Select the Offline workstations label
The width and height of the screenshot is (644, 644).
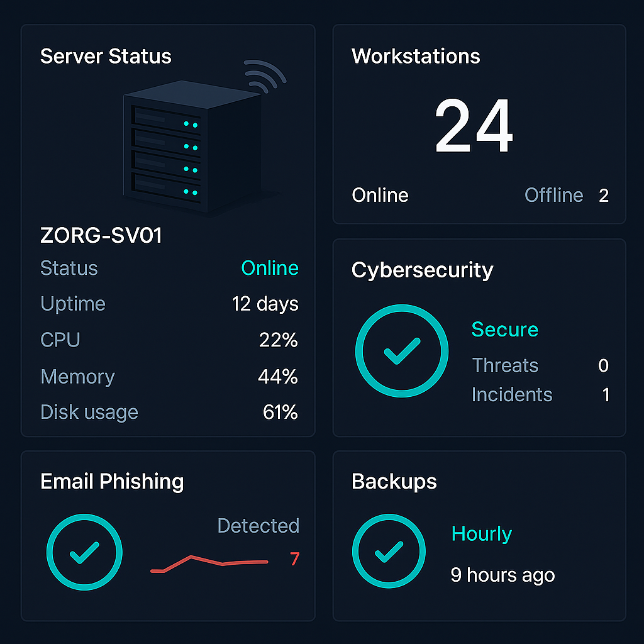pyautogui.click(x=553, y=195)
